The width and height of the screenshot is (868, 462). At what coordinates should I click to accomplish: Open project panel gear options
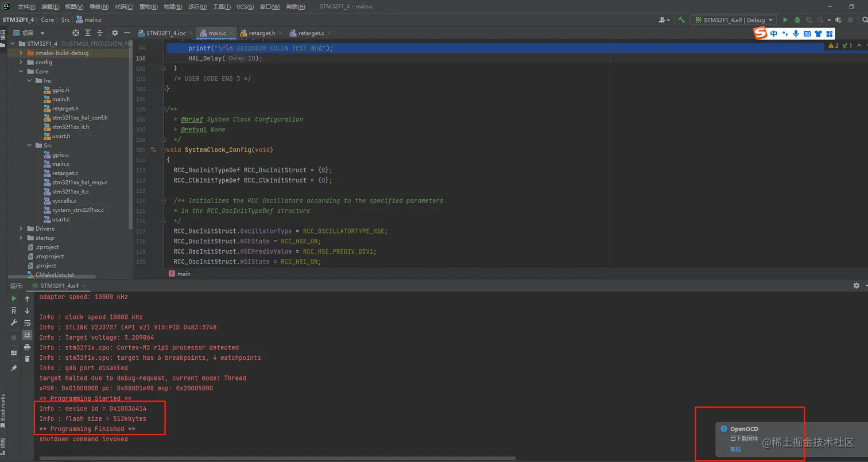(x=115, y=33)
